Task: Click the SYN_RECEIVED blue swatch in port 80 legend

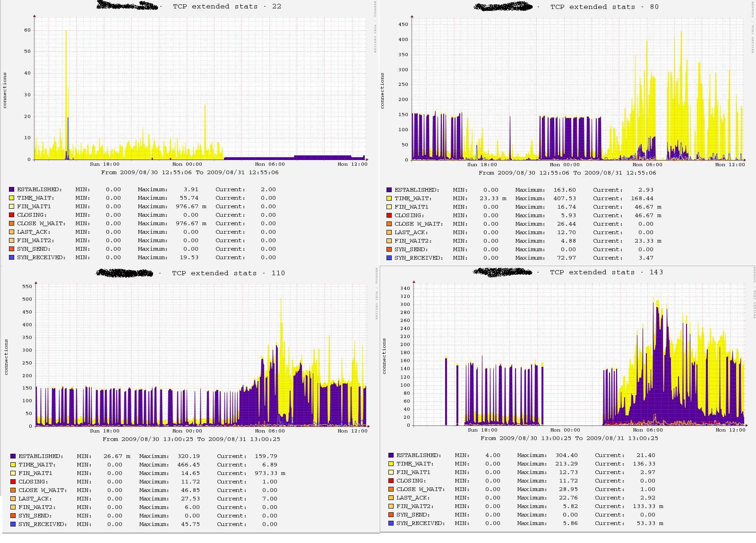Action: 389,258
